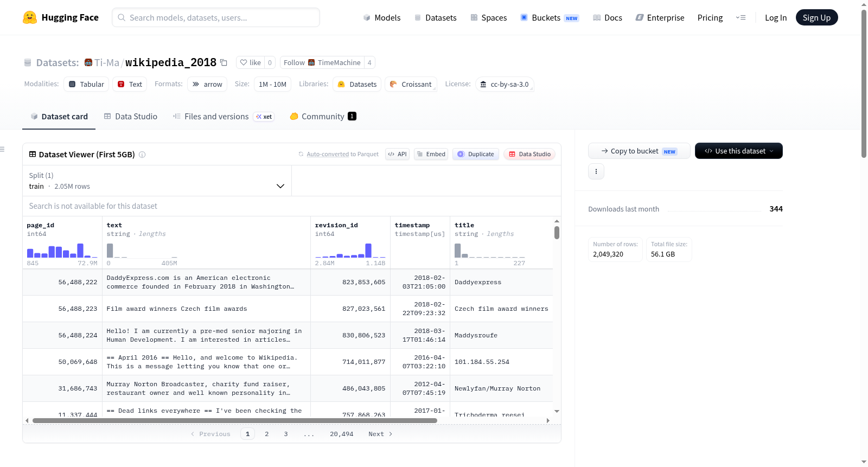Click the Ti-Ma organization avatar icon

[x=88, y=62]
